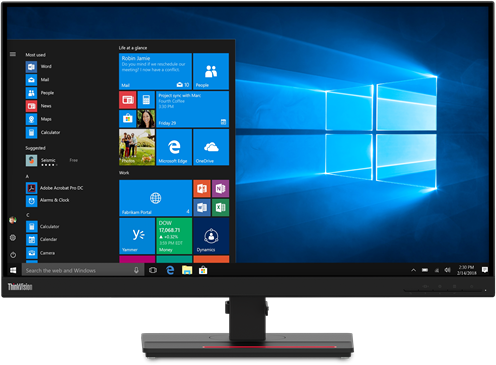Screen dimensions: 496x365
Task: Click the Windows Start button
Action: pyautogui.click(x=13, y=270)
